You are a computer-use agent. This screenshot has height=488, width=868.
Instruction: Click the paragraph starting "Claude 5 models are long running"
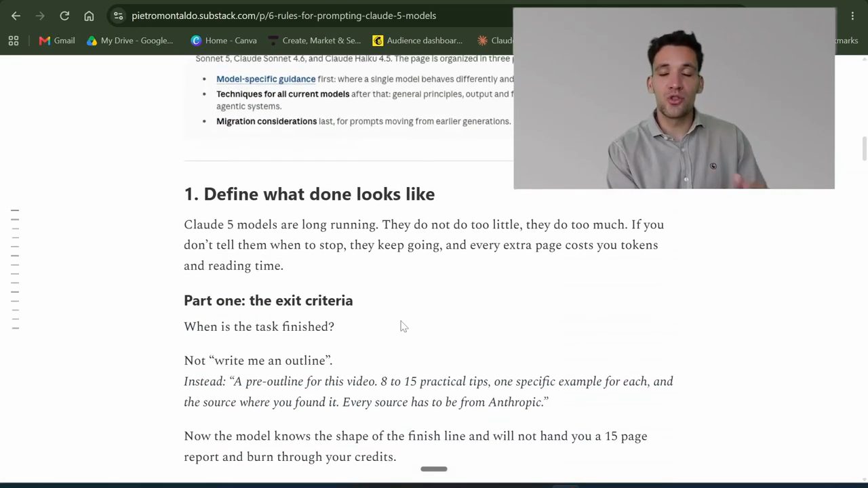pyautogui.click(x=424, y=245)
